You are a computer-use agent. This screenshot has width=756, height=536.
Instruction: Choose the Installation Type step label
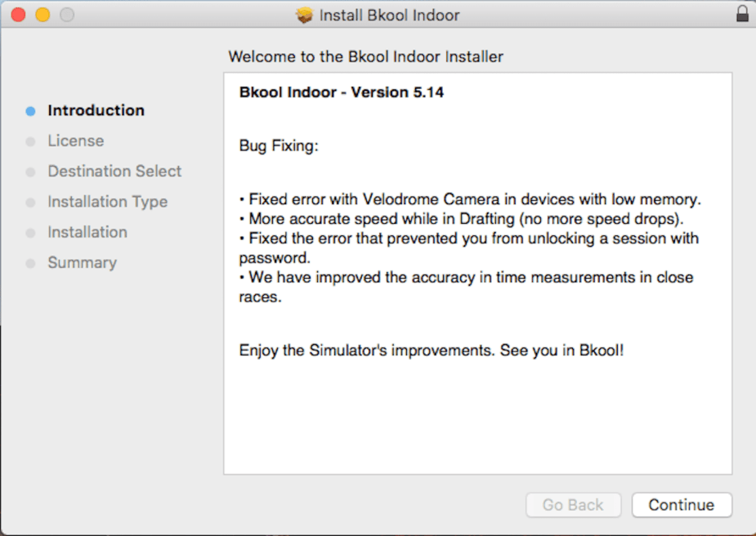click(x=107, y=202)
